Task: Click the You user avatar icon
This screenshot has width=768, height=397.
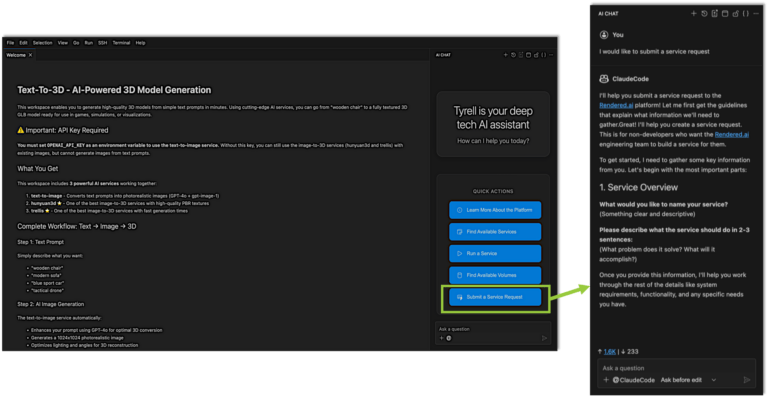Action: (603, 35)
